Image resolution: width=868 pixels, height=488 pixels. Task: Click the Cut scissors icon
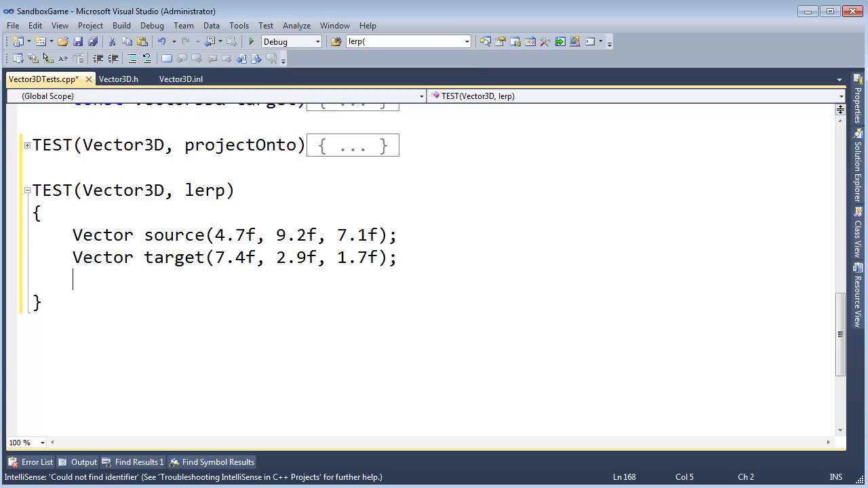pyautogui.click(x=113, y=41)
